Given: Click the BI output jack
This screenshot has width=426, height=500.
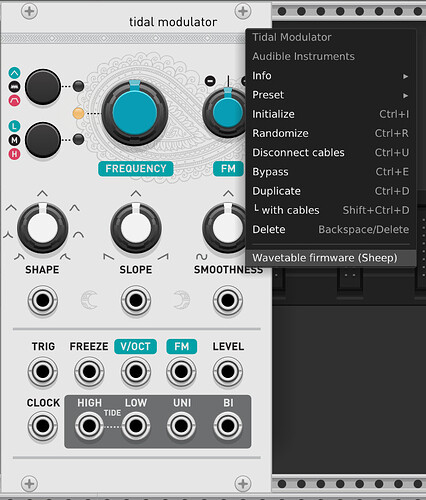Looking at the screenshot, I should [228, 426].
